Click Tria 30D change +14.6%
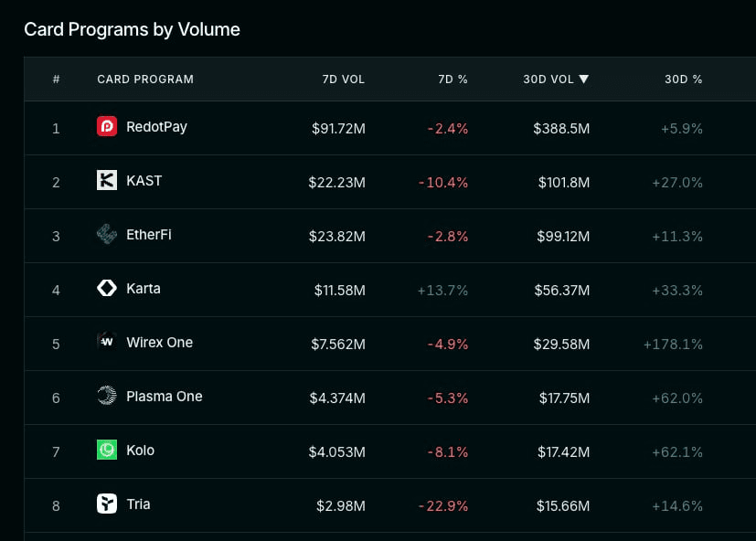The width and height of the screenshot is (756, 541). coord(677,506)
